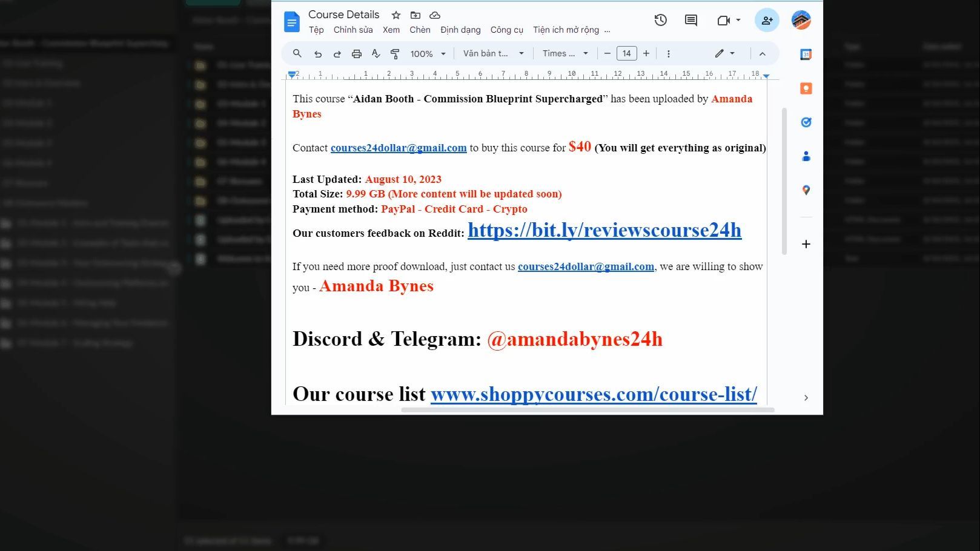This screenshot has width=980, height=551.
Task: Open the Times font dropdown
Action: click(565, 53)
